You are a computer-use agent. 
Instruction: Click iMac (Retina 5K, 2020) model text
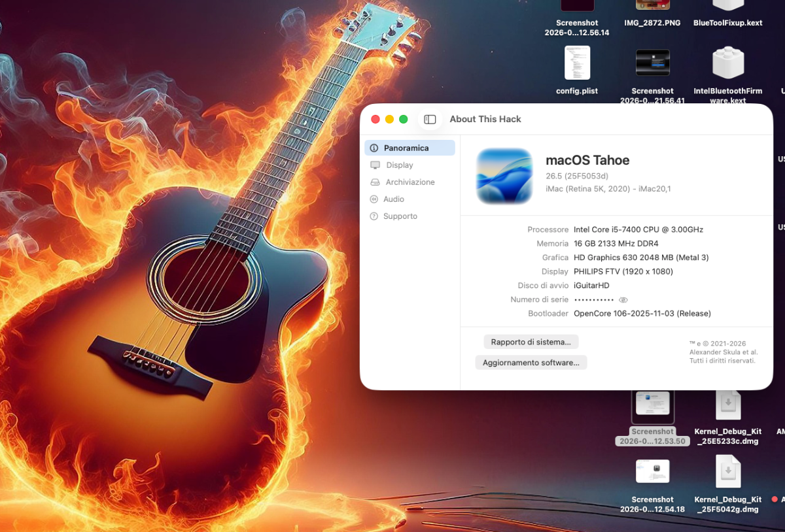click(608, 189)
